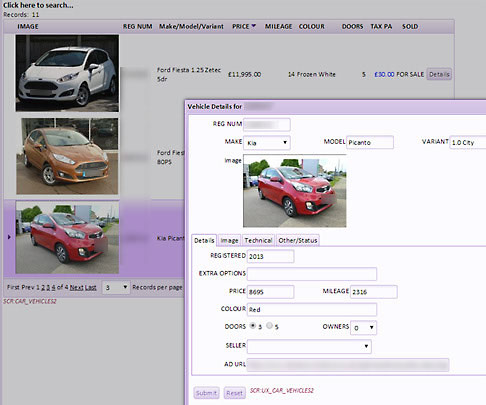The width and height of the screenshot is (486, 405).
Task: Click the PRICE column sort arrow
Action: click(x=254, y=26)
